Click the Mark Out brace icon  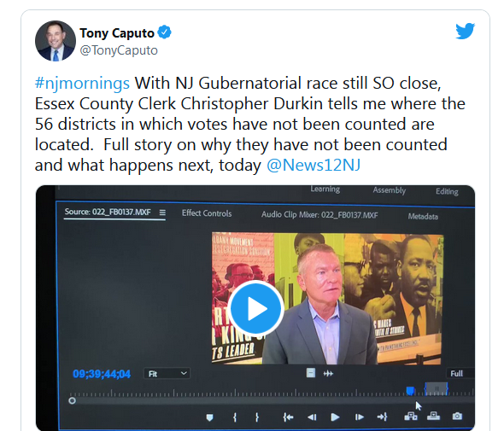(257, 417)
